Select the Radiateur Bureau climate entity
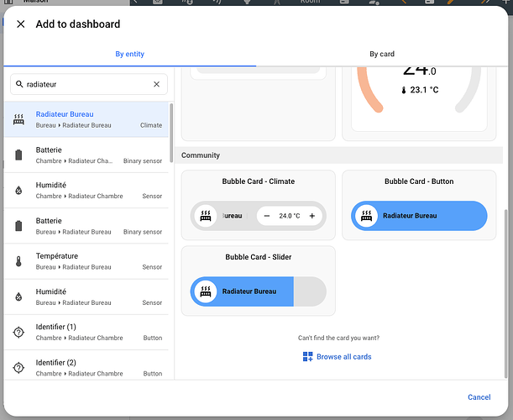The width and height of the screenshot is (513, 420). pyautogui.click(x=86, y=119)
